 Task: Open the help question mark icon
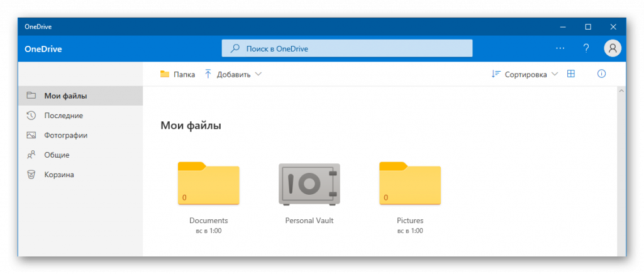click(586, 48)
